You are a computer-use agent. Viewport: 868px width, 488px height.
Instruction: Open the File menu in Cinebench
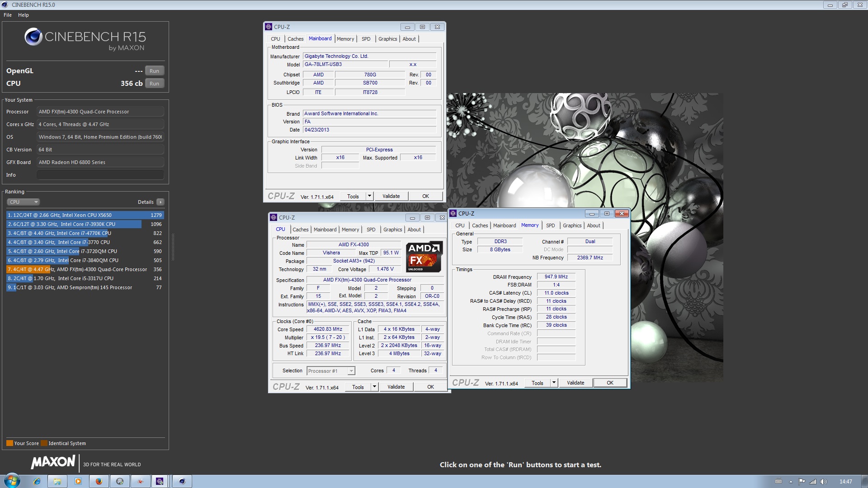pos(8,15)
